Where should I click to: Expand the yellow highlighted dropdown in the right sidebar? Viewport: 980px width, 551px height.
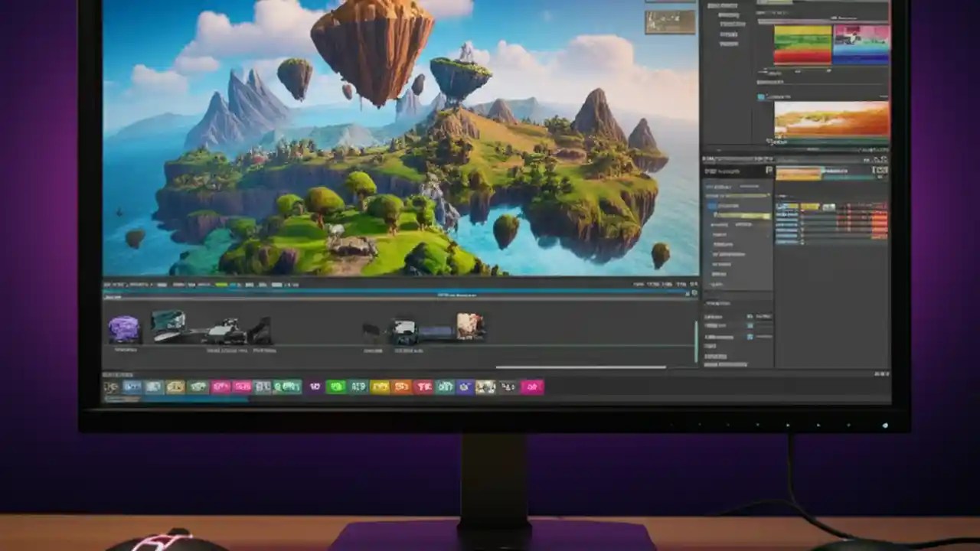pyautogui.click(x=743, y=216)
